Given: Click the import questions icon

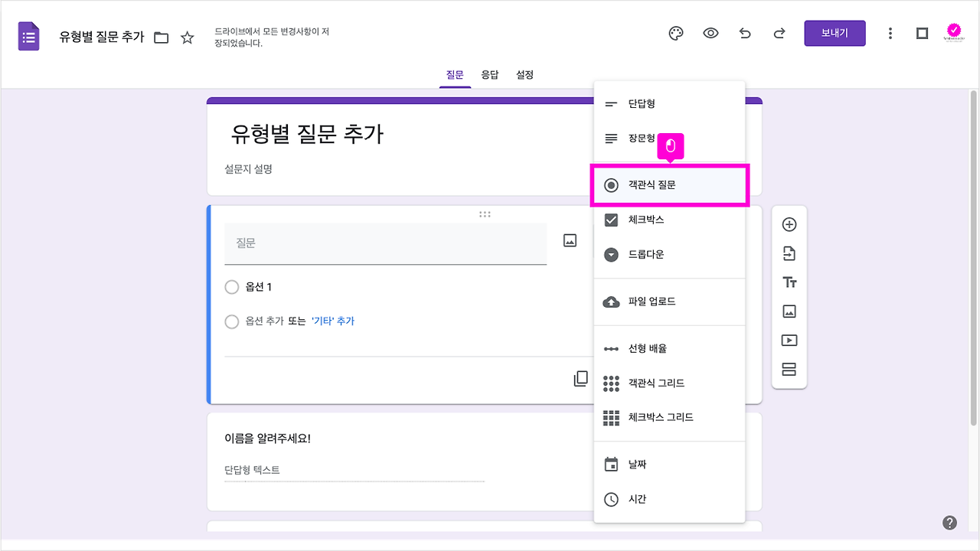Looking at the screenshot, I should pos(789,253).
